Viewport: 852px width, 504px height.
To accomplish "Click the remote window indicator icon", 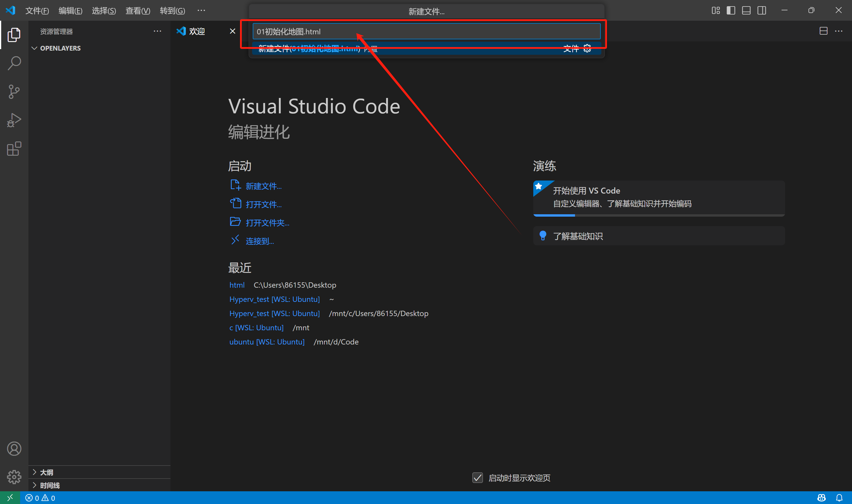I will pos(10,498).
